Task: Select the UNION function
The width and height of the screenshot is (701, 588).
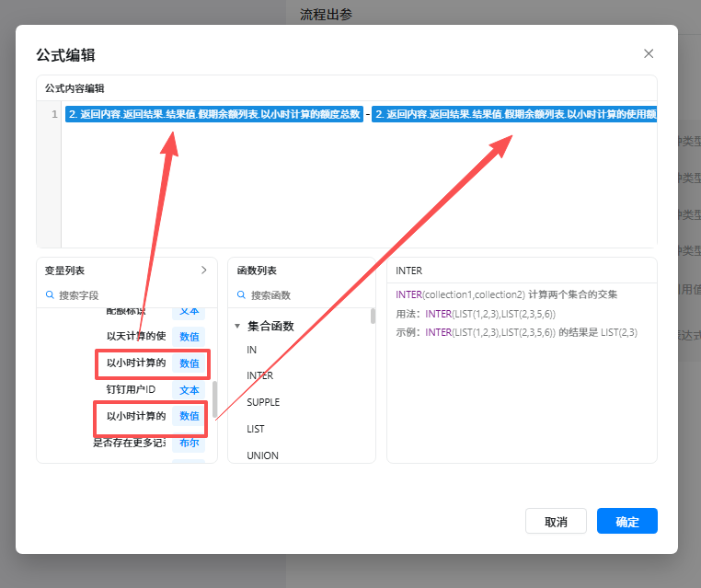Action: 262,455
